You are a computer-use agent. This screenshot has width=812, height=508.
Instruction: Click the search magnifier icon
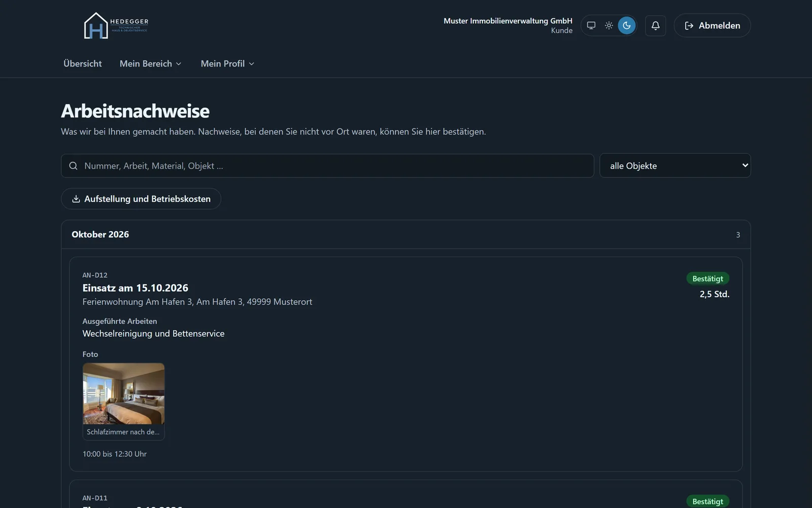(74, 166)
